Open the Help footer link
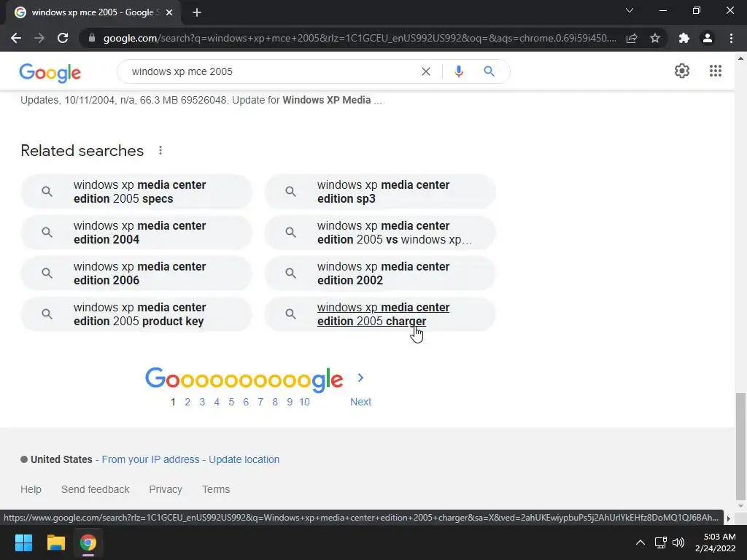Screen dimensions: 747x560 [31, 489]
